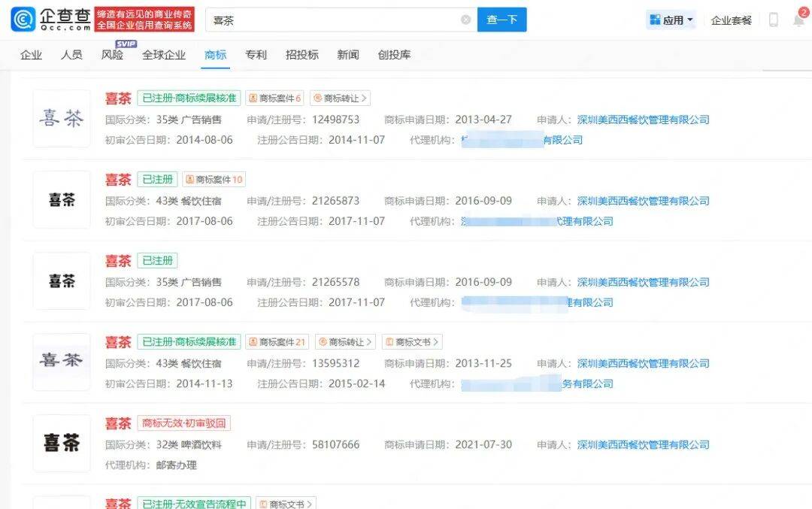The width and height of the screenshot is (812, 509).
Task: Open trademark thumbnail for the 32类 啤酒饮料 result
Action: pos(62,443)
